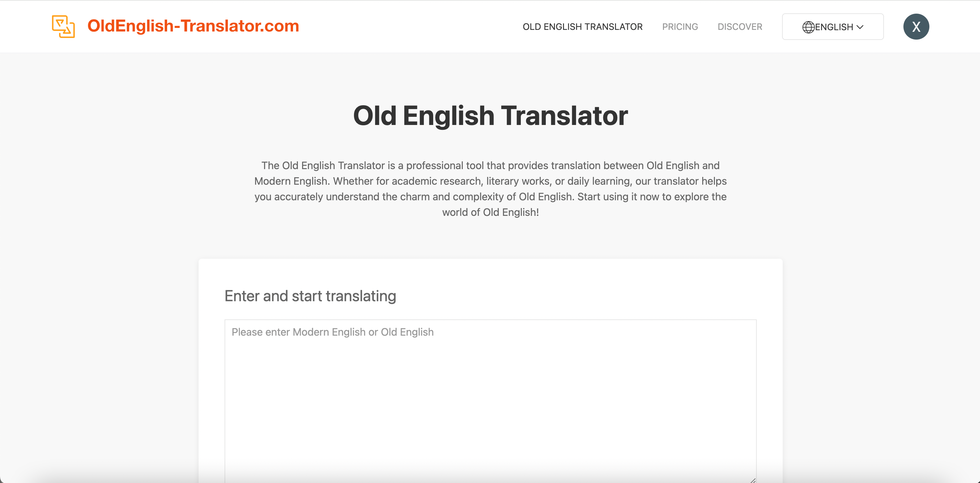
Task: Click the 'Enter and start translating' heading
Action: pos(310,296)
